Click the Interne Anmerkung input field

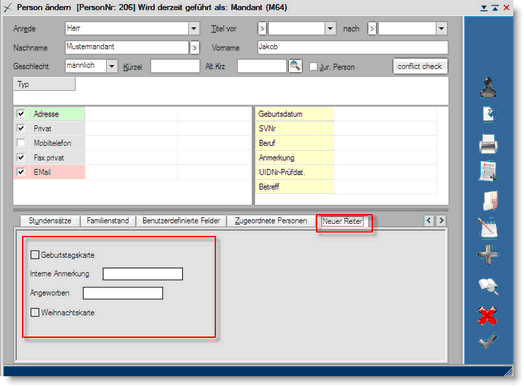(143, 274)
